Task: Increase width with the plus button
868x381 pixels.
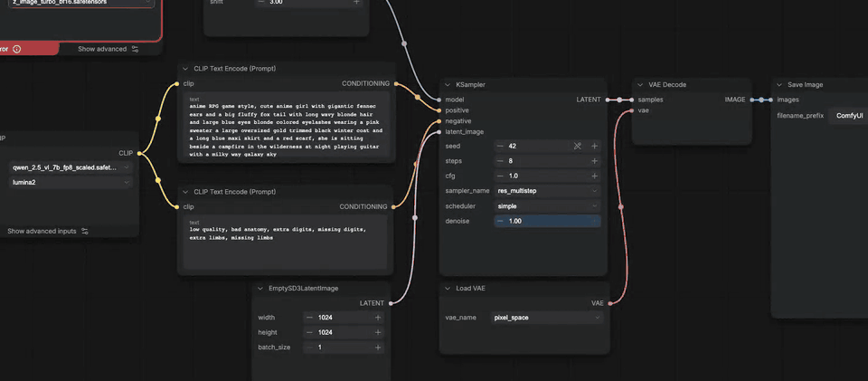Action: click(378, 318)
